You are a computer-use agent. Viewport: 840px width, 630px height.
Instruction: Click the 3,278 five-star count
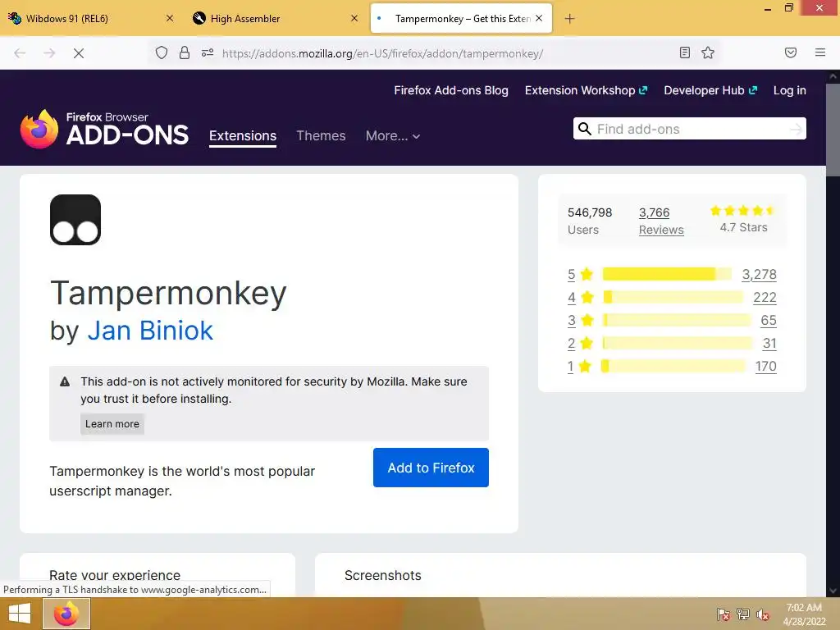759,274
